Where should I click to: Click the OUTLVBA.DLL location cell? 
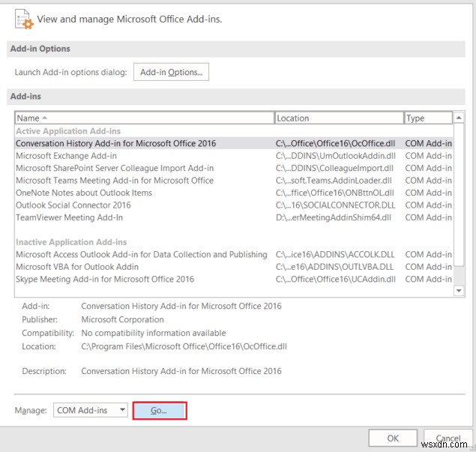tap(334, 267)
